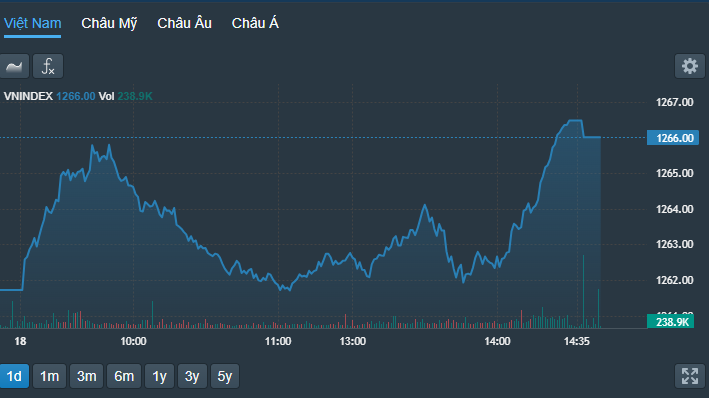Select the 3m time range
Viewport: 709px width, 398px height.
point(86,376)
